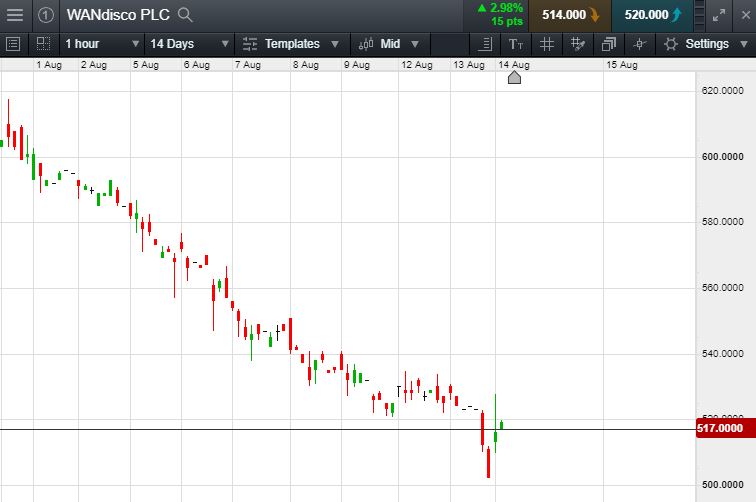
Task: Select the text annotation tool
Action: (515, 44)
